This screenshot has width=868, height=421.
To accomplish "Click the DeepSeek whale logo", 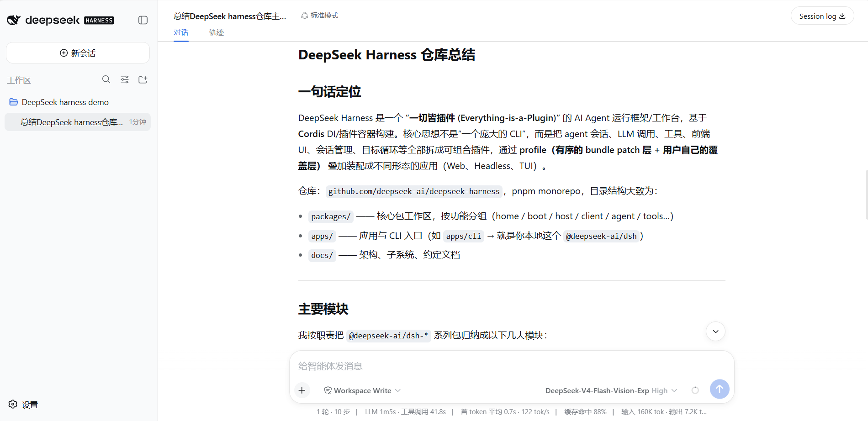I will coord(14,20).
